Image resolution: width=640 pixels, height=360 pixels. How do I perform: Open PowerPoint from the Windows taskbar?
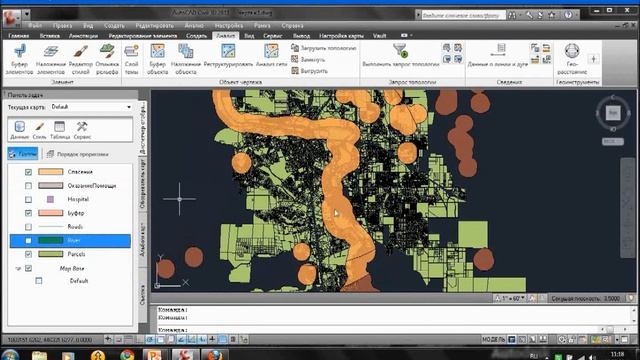coord(154,355)
